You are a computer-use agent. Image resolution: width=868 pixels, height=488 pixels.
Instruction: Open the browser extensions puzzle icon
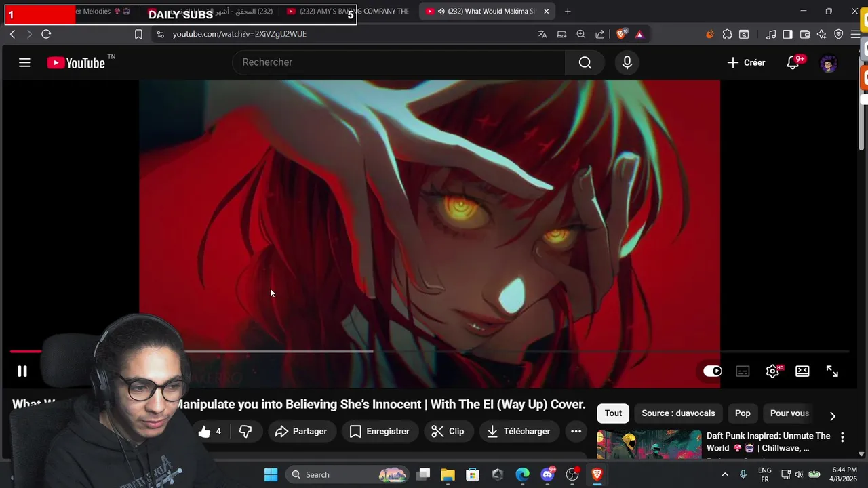point(728,34)
